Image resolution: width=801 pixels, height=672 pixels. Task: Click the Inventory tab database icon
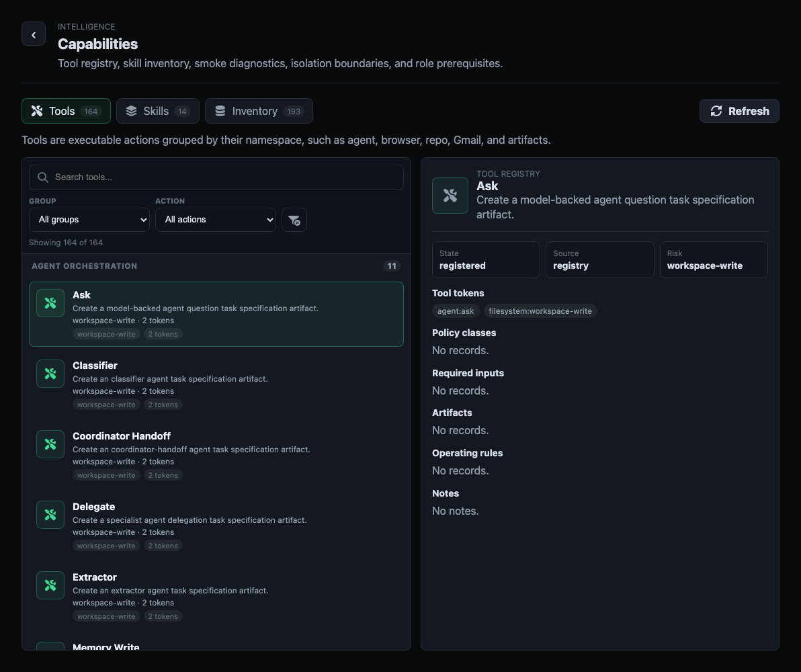(220, 111)
